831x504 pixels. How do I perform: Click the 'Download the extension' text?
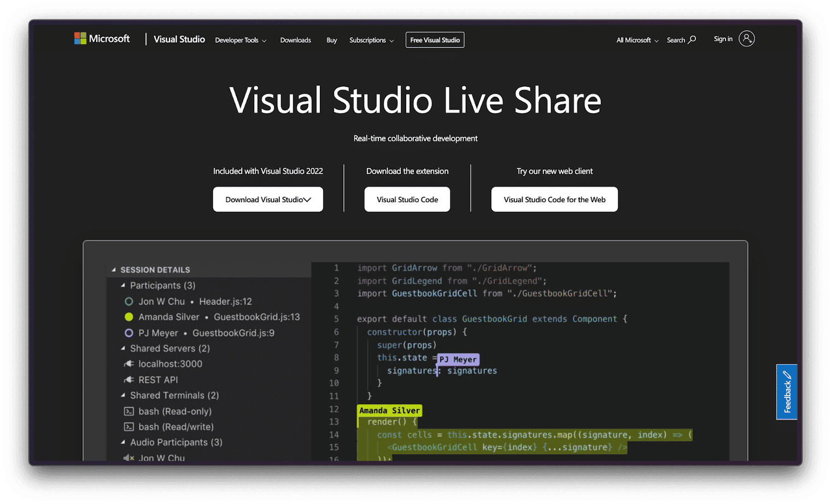pos(407,171)
